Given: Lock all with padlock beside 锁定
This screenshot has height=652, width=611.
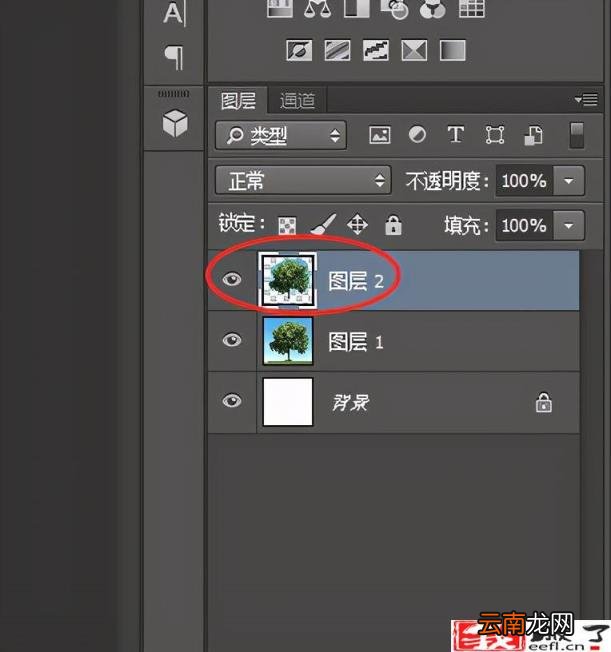Looking at the screenshot, I should (x=393, y=225).
